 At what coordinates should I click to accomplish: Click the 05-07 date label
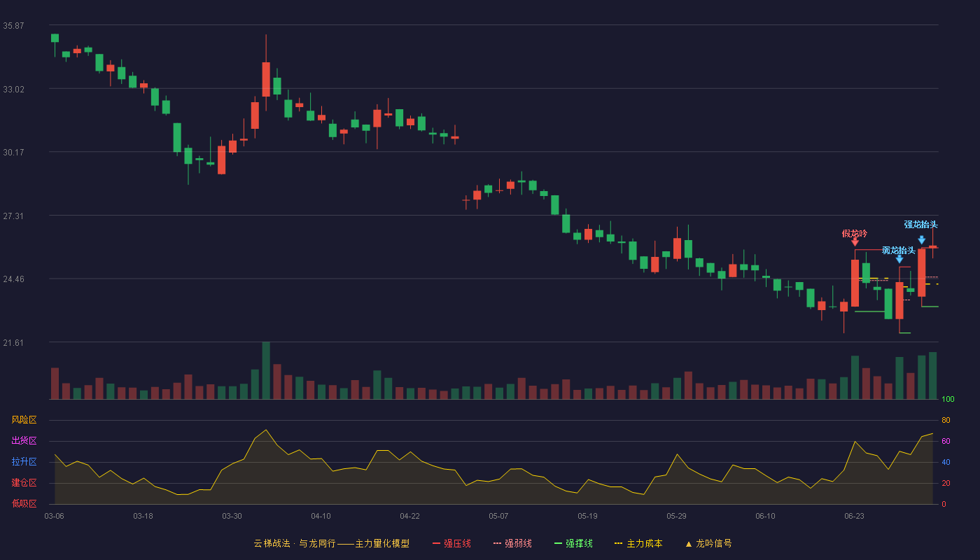(x=498, y=516)
